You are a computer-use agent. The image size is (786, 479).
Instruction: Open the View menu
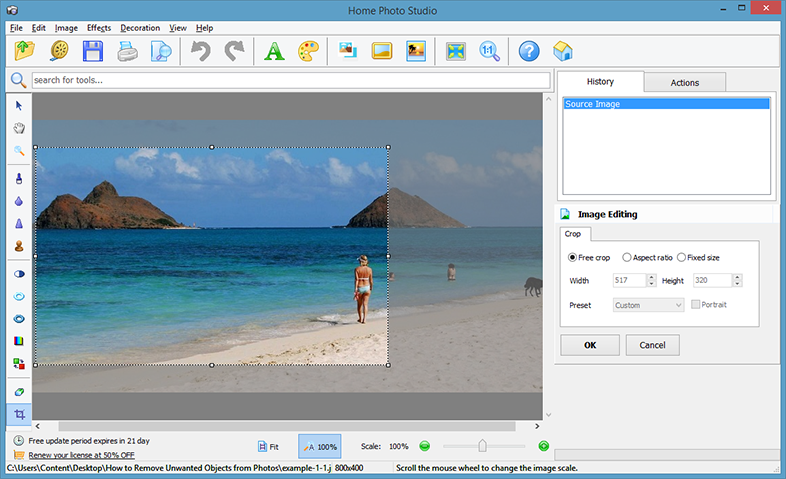177,28
